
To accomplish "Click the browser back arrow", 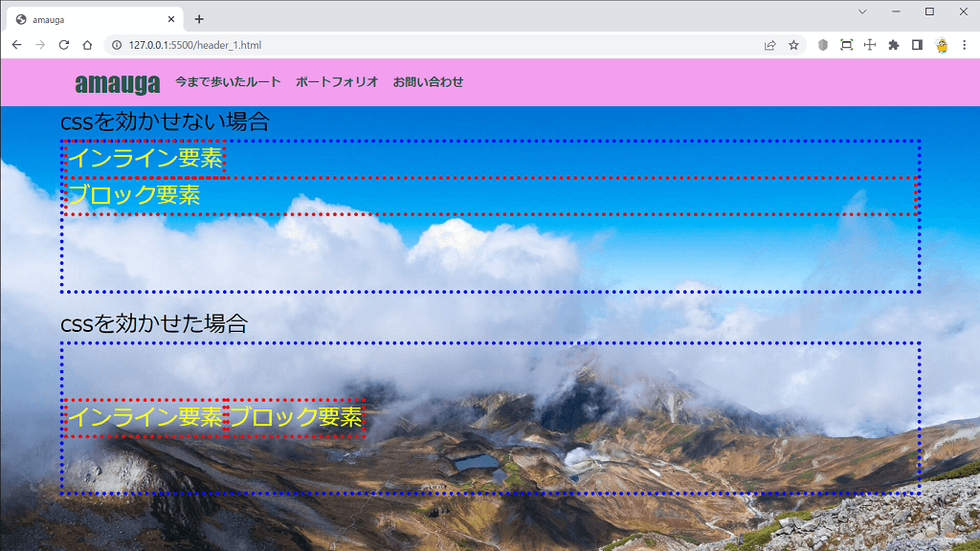I will click(16, 45).
